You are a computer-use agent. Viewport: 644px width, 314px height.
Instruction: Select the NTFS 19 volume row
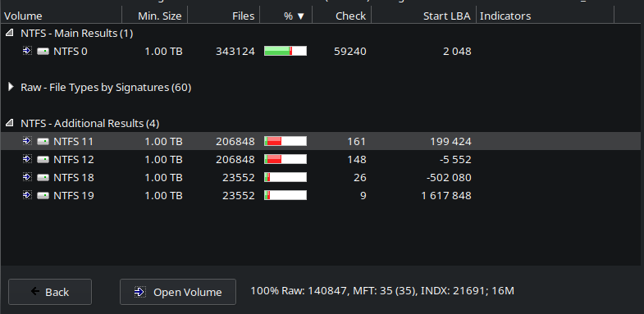[321, 195]
